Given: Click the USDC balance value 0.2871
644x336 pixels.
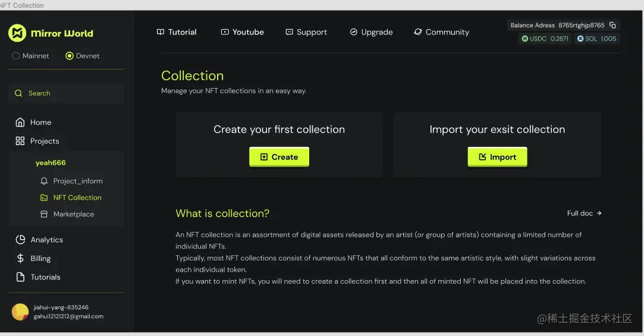Looking at the screenshot, I should pos(560,39).
